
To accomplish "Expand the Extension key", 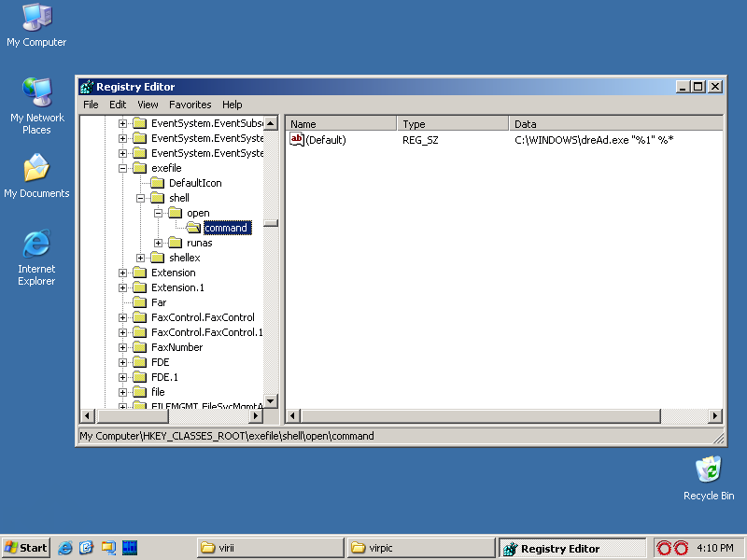I will [122, 273].
